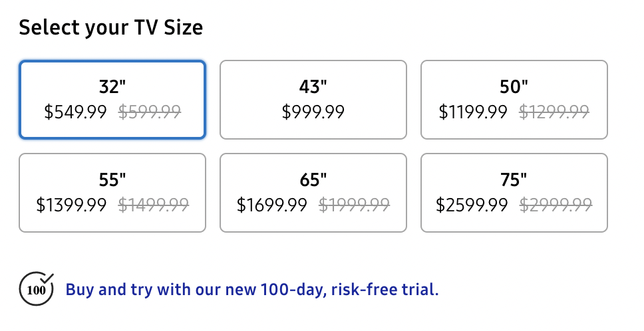Click the $1399.99 sale price
The image size is (644, 331).
(x=71, y=205)
